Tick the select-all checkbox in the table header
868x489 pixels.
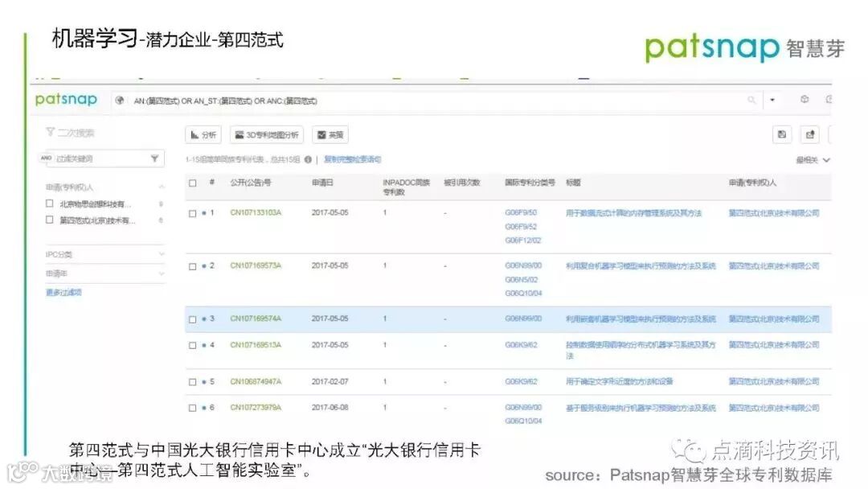click(193, 183)
